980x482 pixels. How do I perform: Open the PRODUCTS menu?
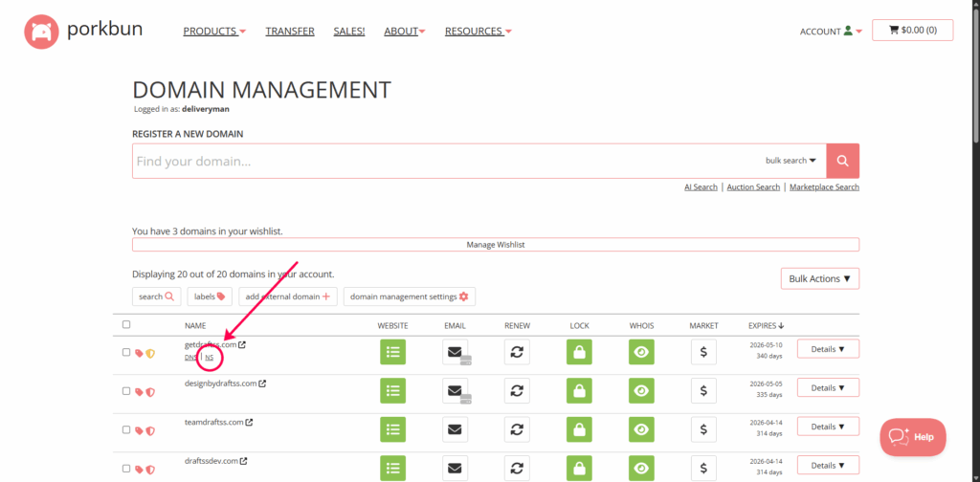tap(214, 32)
